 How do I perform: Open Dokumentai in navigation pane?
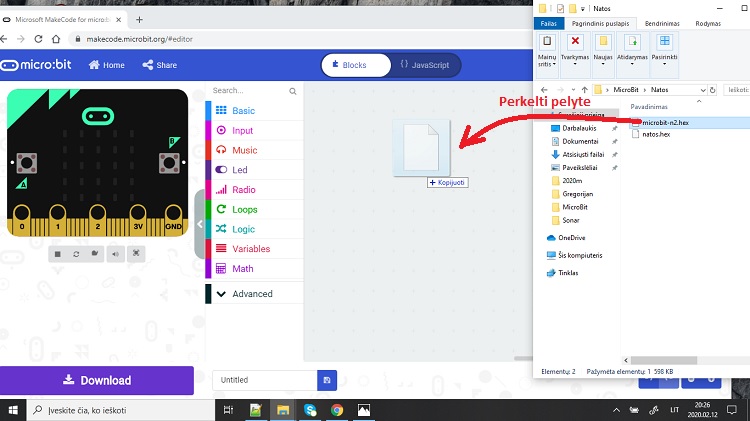580,141
